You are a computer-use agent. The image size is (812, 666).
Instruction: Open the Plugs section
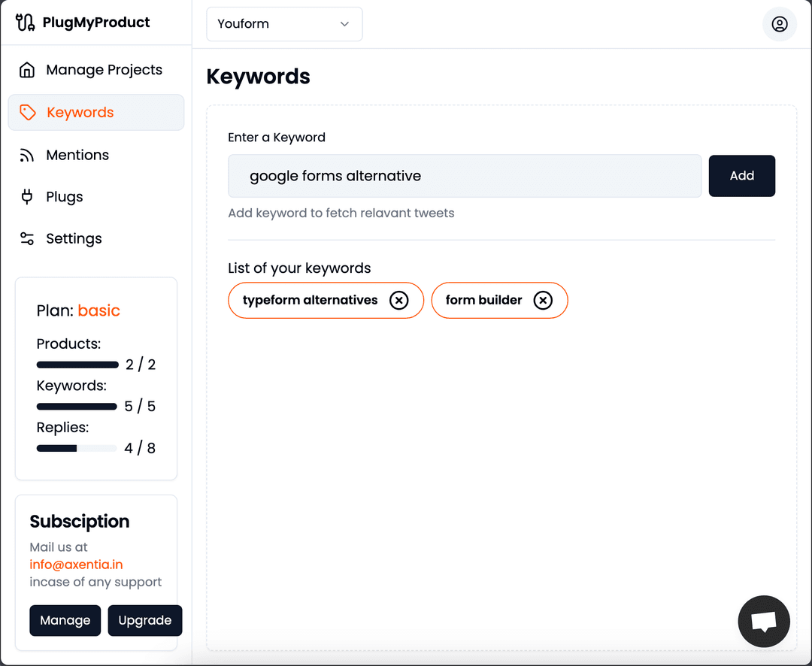click(x=96, y=197)
